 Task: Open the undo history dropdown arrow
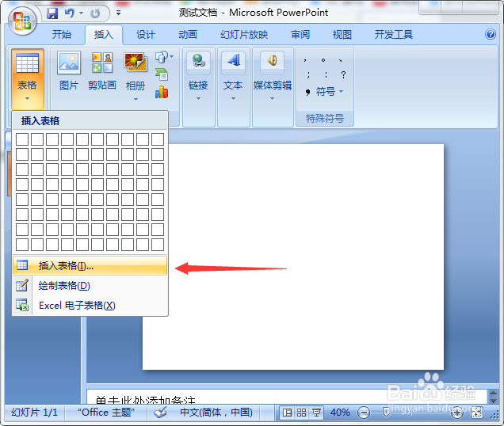click(82, 13)
